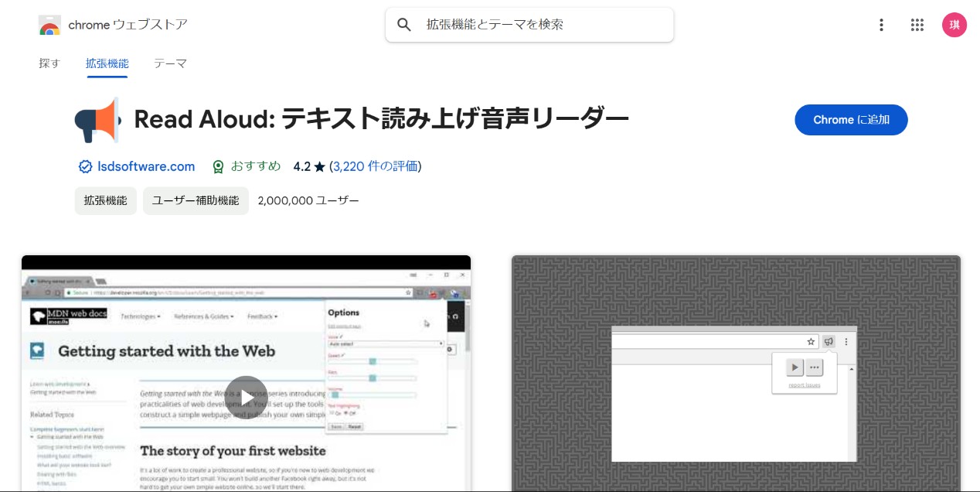Click the Chrome Web Store logo
Screen dimensions: 980x492
click(x=49, y=25)
